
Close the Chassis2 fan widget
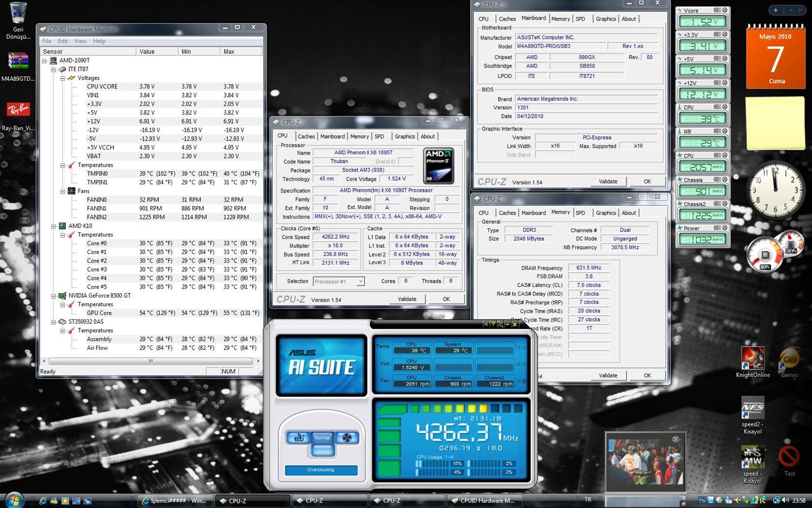click(725, 204)
